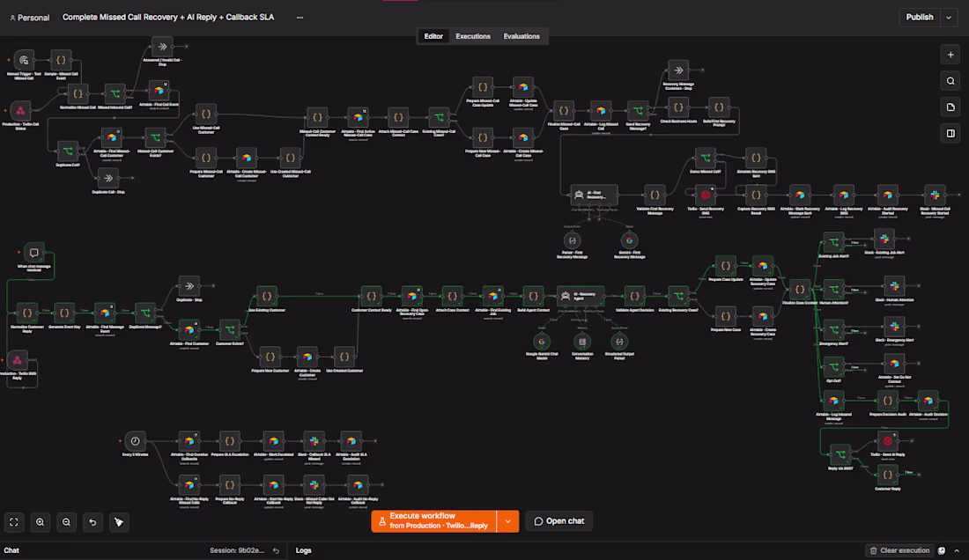This screenshot has height=560, width=969.
Task: Select the Conversation Memory sub-node
Action: click(582, 342)
